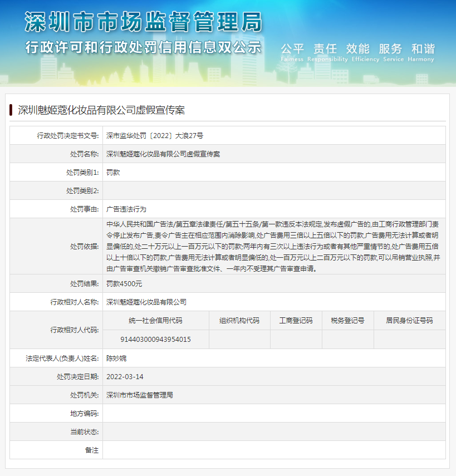The width and height of the screenshot is (456, 476).
Task: Click the 处罚类别1 label
Action: [x=82, y=173]
